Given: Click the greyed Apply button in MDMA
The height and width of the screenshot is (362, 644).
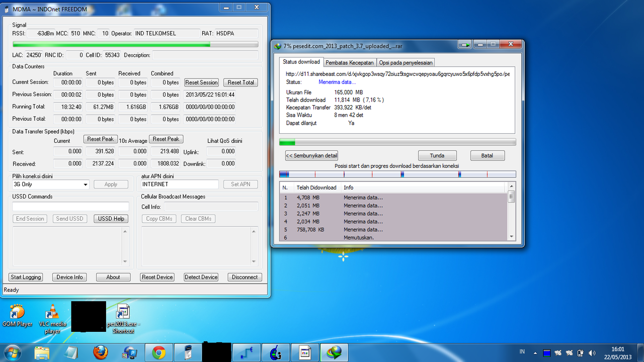Looking at the screenshot, I should pyautogui.click(x=111, y=185).
